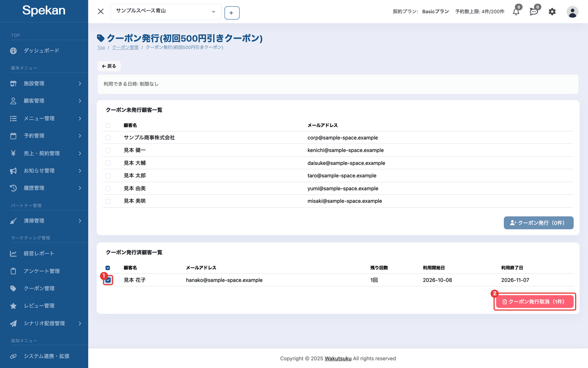
Task: Check the box for 見本 健一
Action: (x=108, y=150)
